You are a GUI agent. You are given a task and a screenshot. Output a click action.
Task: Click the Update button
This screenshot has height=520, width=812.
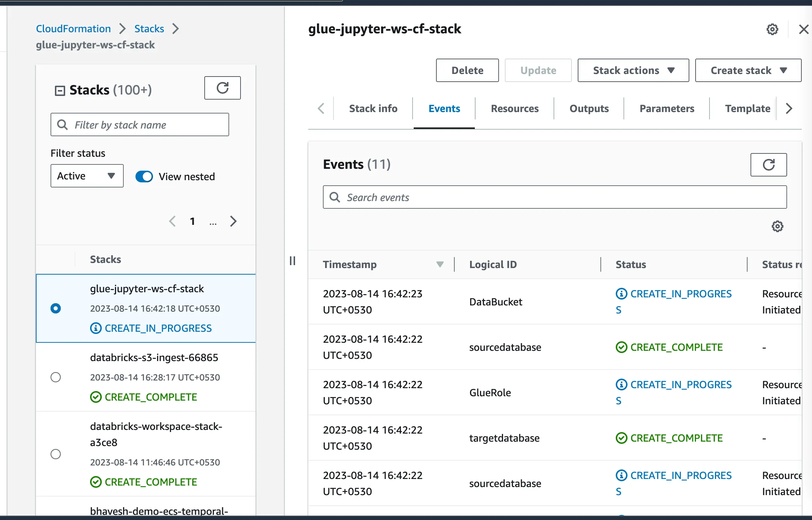coord(538,70)
